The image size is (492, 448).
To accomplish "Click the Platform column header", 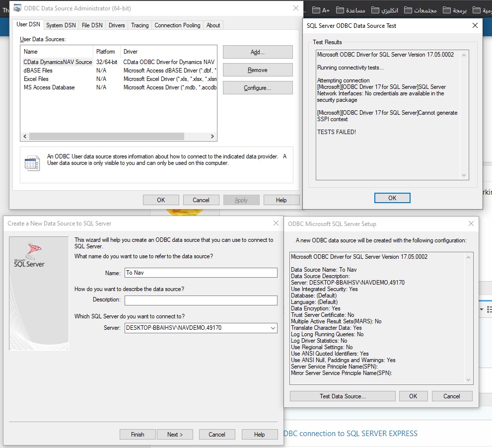I will 106,52.
